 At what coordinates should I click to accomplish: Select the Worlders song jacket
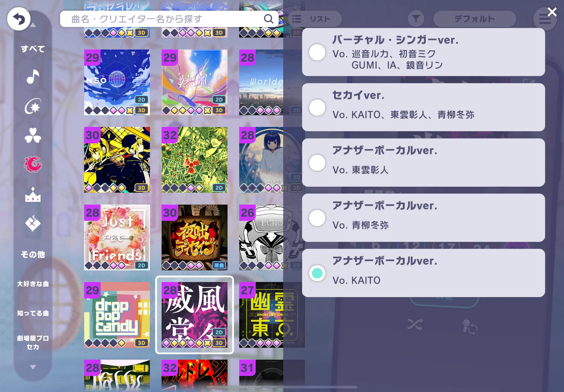(x=261, y=82)
